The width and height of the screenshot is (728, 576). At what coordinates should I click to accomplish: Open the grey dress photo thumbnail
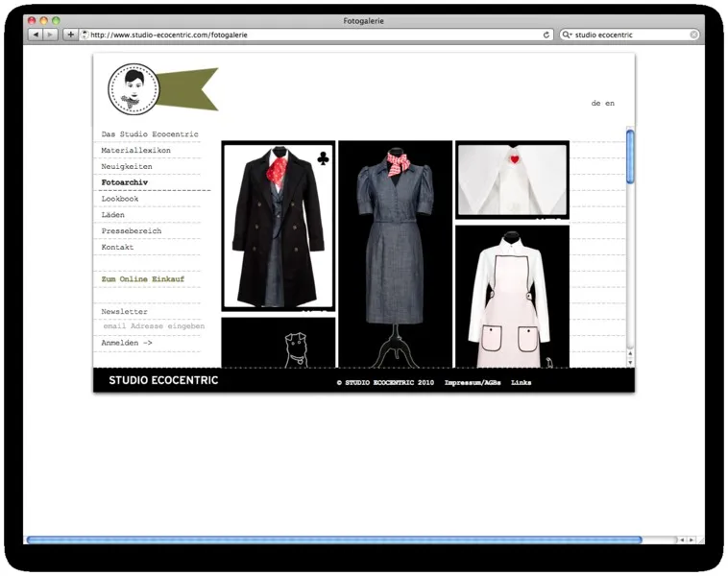click(x=395, y=254)
